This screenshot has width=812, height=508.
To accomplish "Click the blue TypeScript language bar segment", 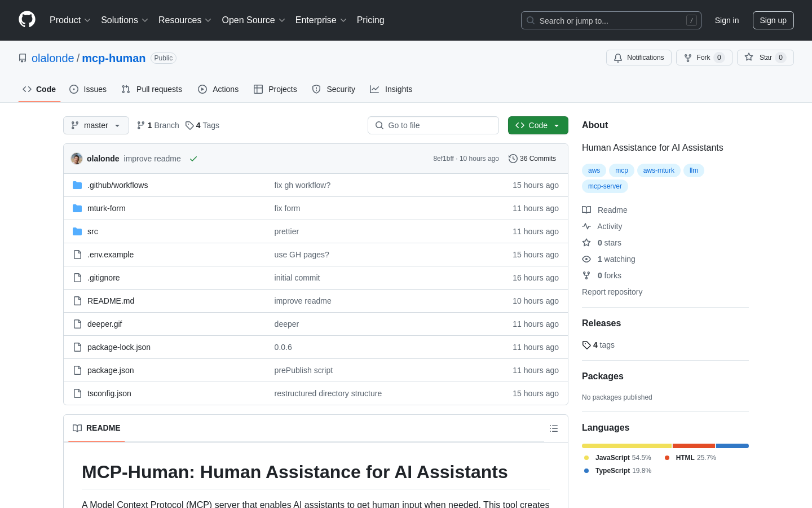I will (732, 446).
